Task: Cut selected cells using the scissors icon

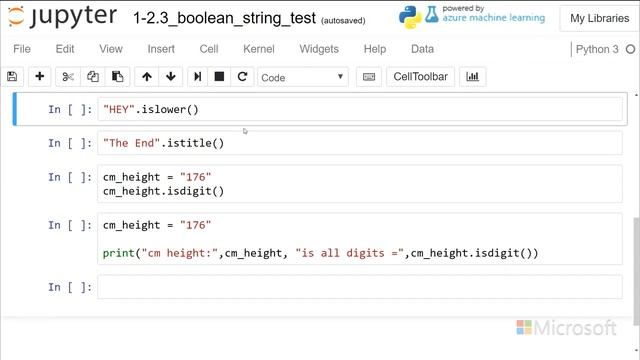Action: click(68, 76)
